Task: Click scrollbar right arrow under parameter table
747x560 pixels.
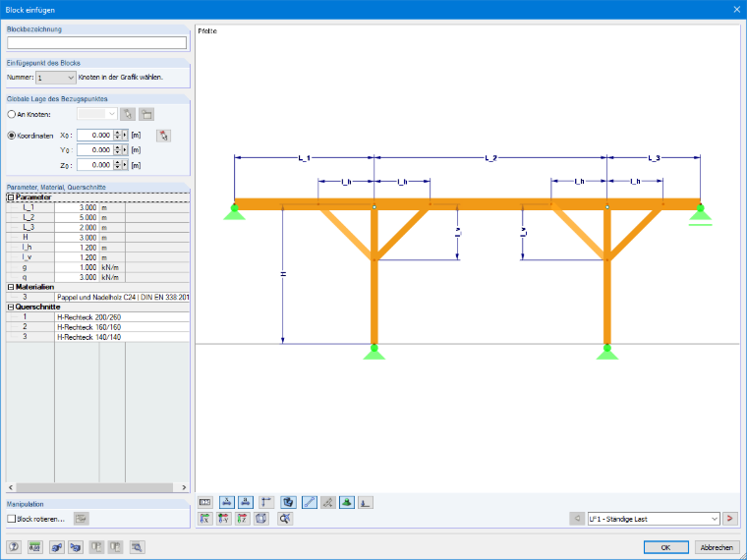Action: coord(184,487)
